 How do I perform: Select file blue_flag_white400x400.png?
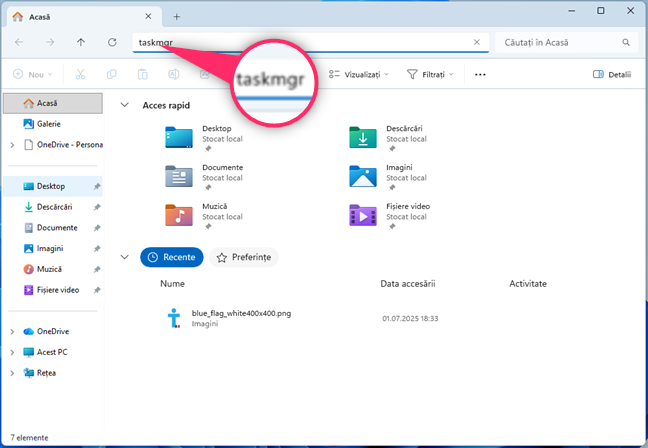click(x=241, y=313)
